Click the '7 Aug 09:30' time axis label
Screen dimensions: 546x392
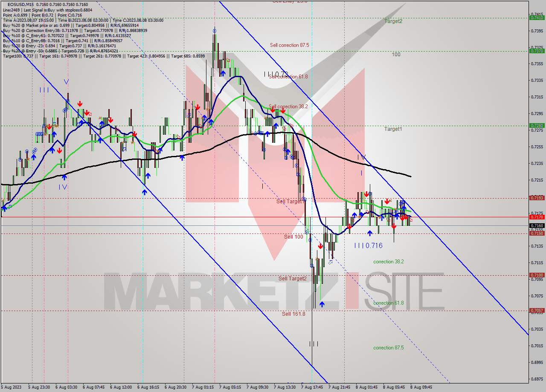[257, 387]
